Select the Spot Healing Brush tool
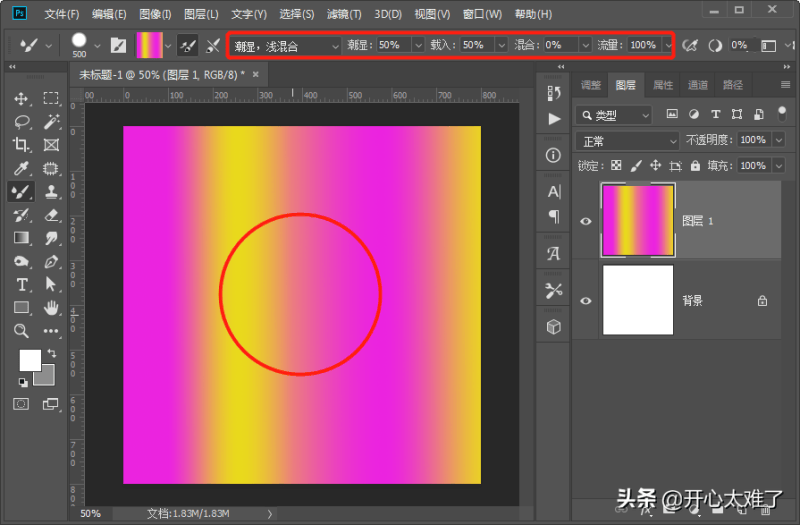This screenshot has width=800, height=525. point(51,168)
